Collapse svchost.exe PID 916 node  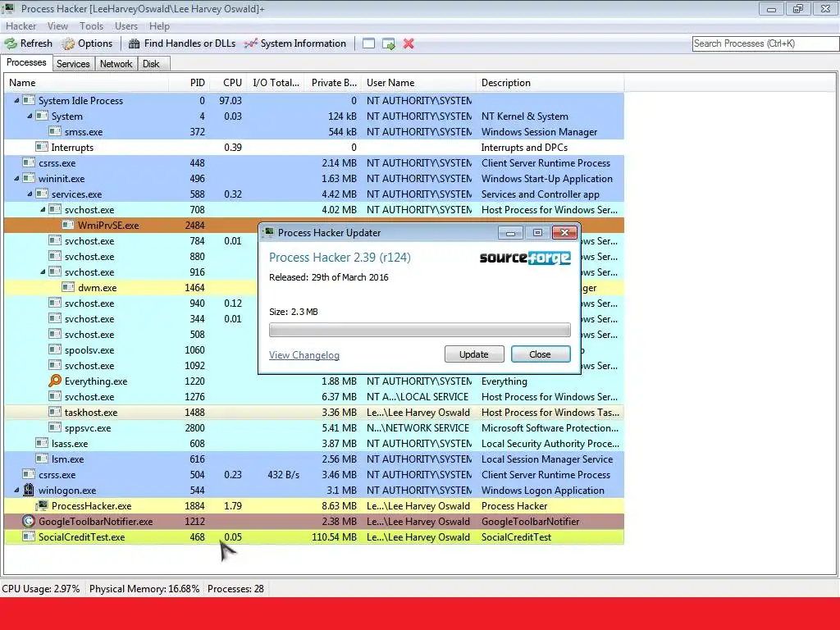click(43, 272)
